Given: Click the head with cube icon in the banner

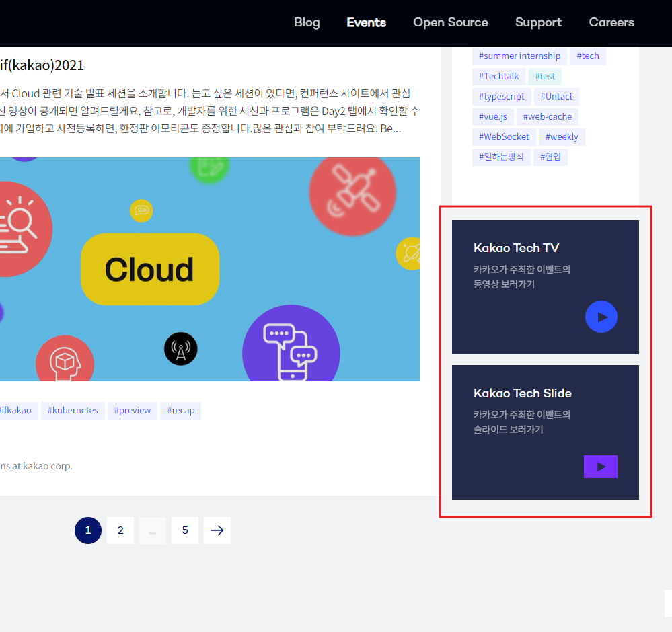Looking at the screenshot, I should [x=65, y=360].
